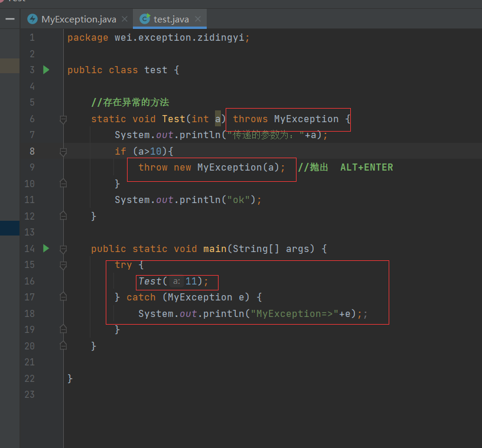Screen dimensions: 482x448
Task: Click the Test method name on line 6
Action: tap(174, 119)
